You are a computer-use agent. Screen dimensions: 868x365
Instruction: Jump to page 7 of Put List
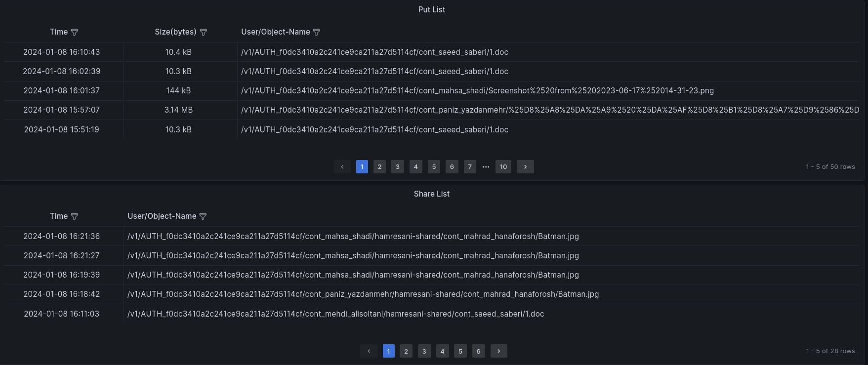click(470, 167)
